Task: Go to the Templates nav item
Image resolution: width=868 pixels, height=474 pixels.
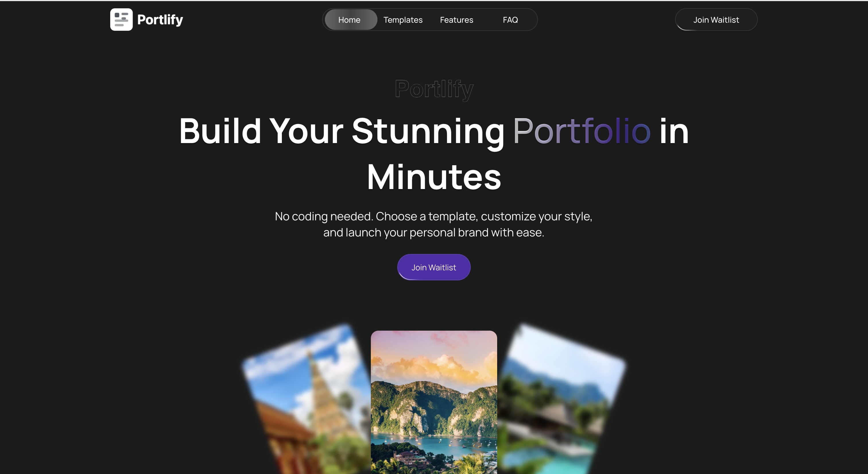Action: pos(403,20)
